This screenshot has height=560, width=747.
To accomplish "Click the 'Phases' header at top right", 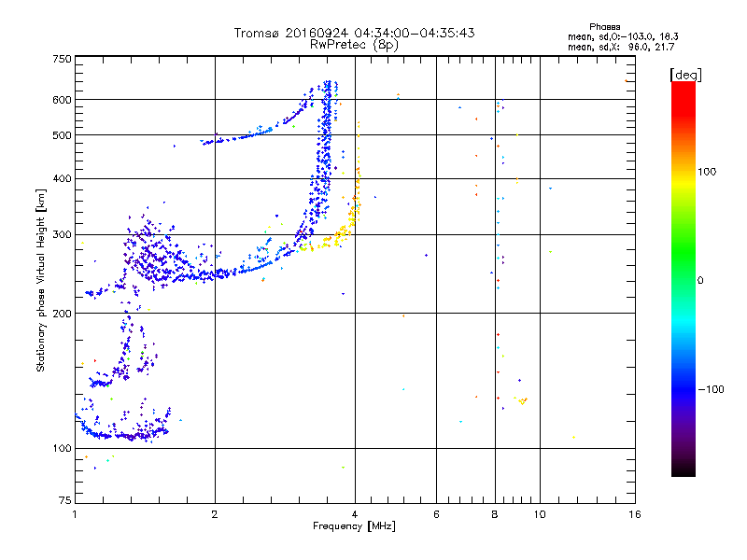I will pos(604,27).
